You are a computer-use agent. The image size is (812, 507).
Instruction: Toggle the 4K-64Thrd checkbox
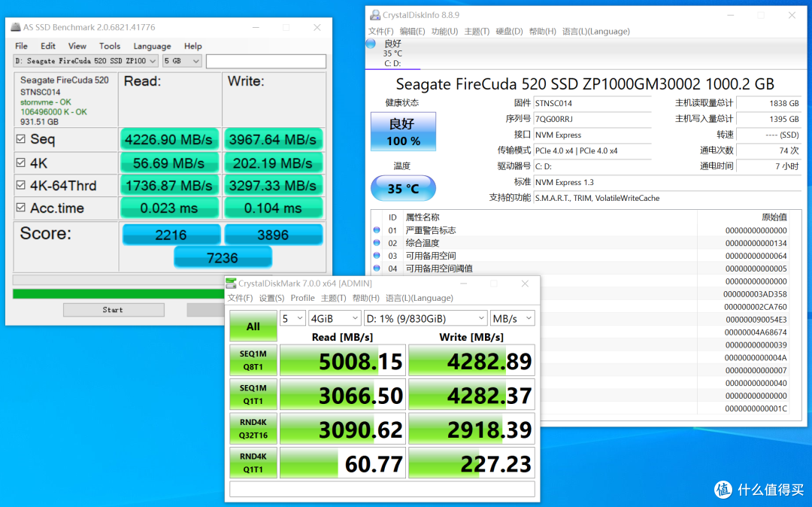click(x=21, y=185)
